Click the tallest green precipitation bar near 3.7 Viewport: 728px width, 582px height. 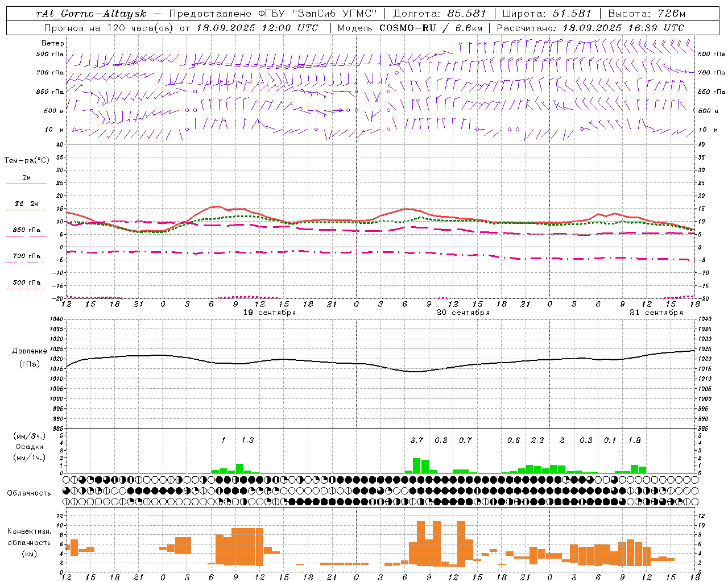pyautogui.click(x=417, y=465)
